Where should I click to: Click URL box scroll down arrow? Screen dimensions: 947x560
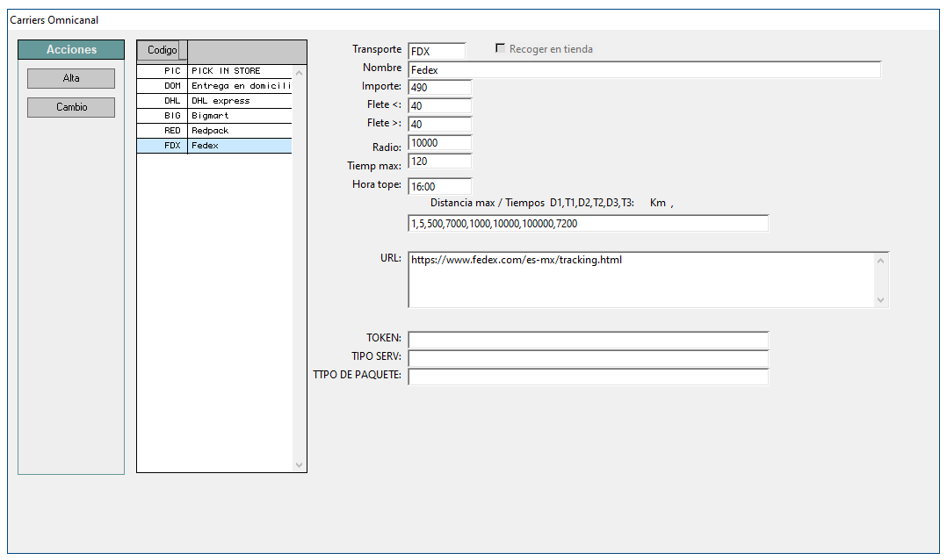880,300
